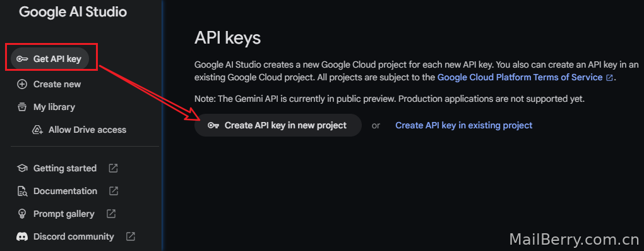Open My library
644x251 pixels.
coord(54,107)
